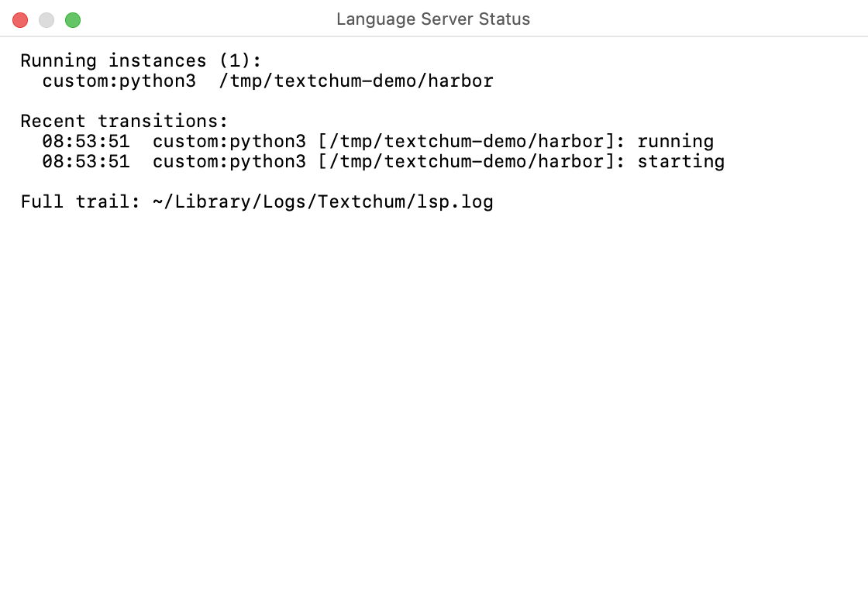Click the greyed-out minimize window button
Viewport: 868px width, 595px height.
[x=46, y=20]
